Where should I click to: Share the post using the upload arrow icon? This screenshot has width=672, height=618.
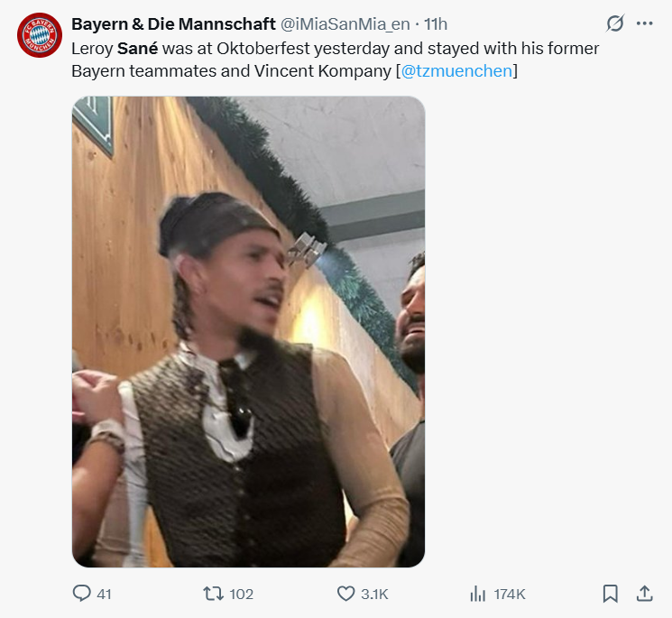(x=644, y=594)
